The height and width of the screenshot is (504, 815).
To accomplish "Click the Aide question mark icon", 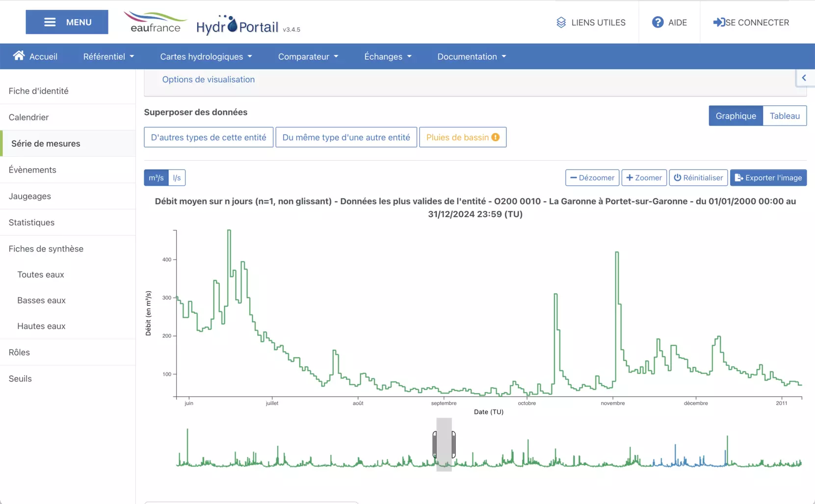I will 657,23.
